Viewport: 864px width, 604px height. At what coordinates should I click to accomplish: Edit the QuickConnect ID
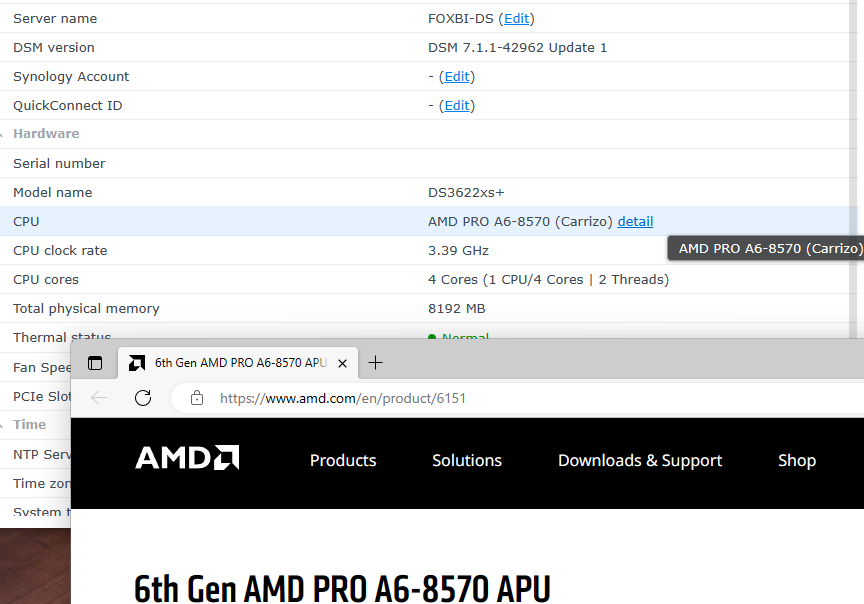(x=457, y=106)
